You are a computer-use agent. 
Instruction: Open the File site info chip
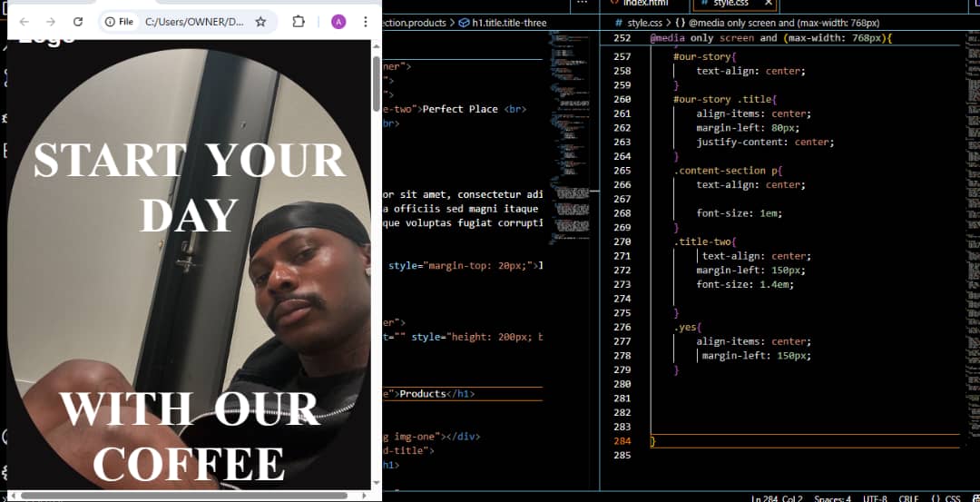120,22
